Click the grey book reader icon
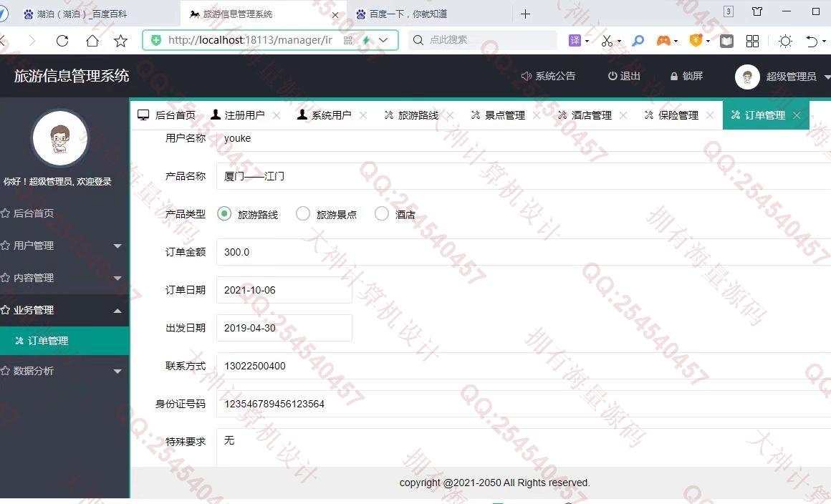831x504 pixels. coord(726,41)
